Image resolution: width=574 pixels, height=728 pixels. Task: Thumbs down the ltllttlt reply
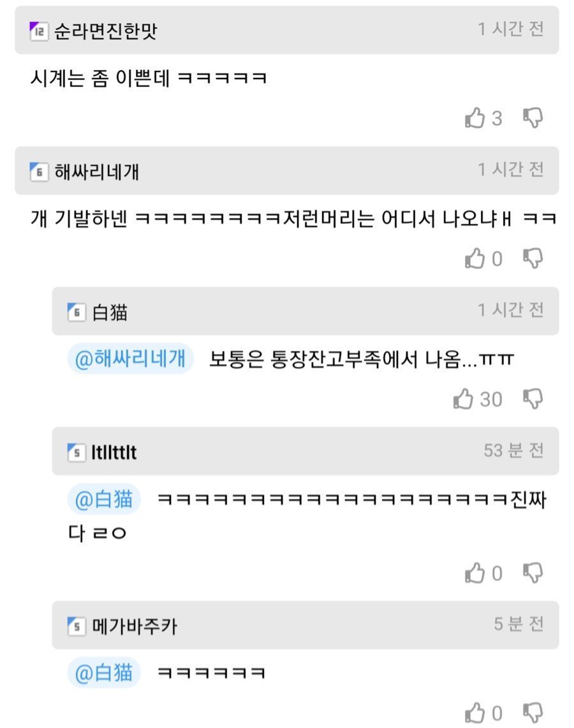pyautogui.click(x=533, y=573)
